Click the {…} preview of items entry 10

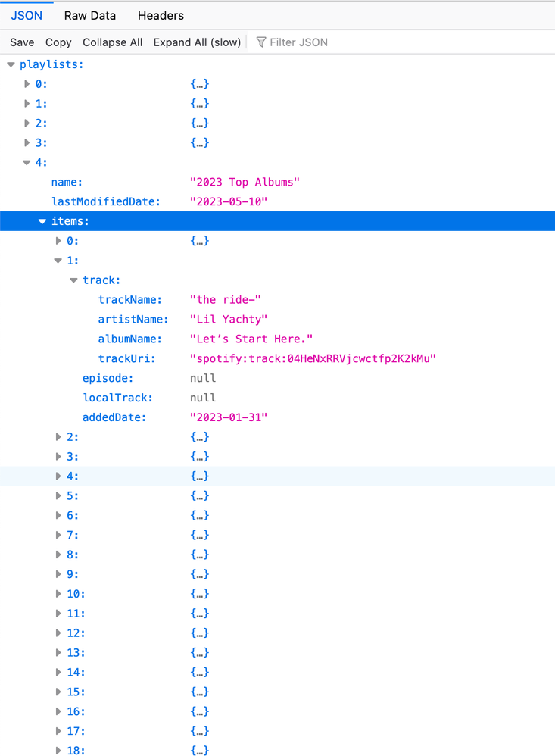pos(199,594)
